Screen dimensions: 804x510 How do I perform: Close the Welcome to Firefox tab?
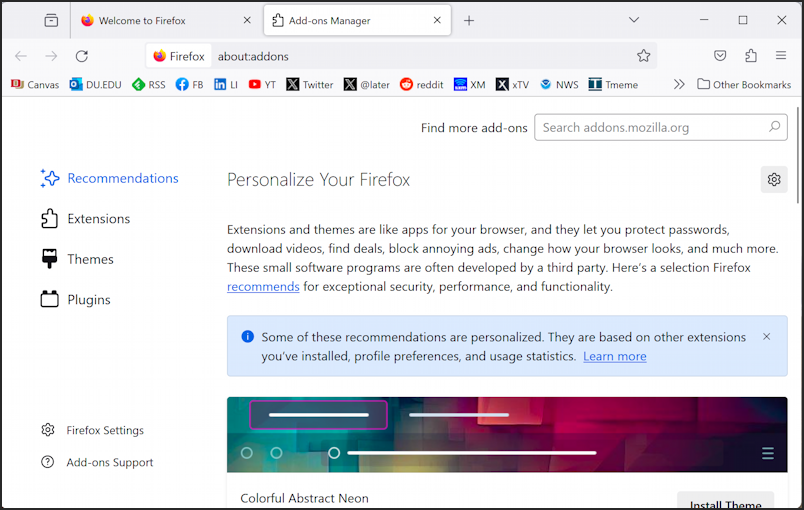tap(247, 21)
